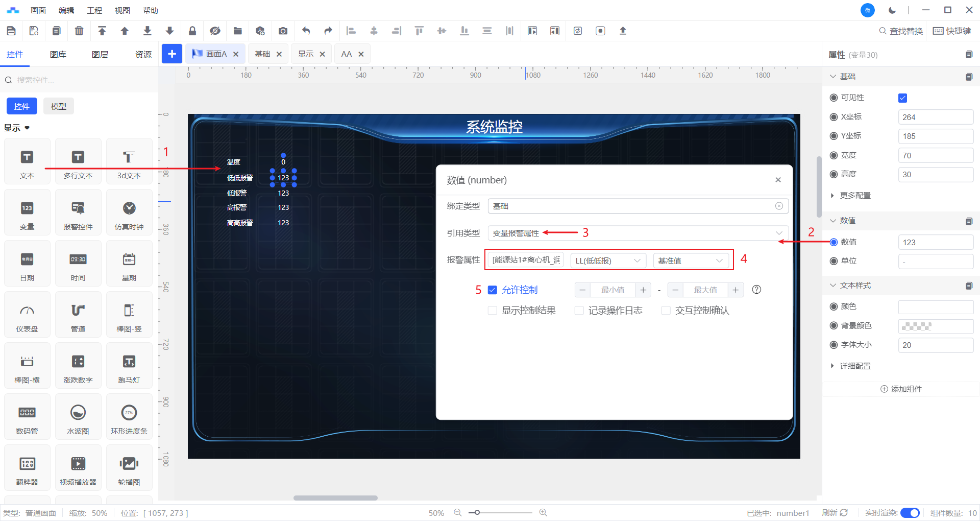Toggle the 实时渲染 switch
The image size is (980, 521).
pos(910,513)
